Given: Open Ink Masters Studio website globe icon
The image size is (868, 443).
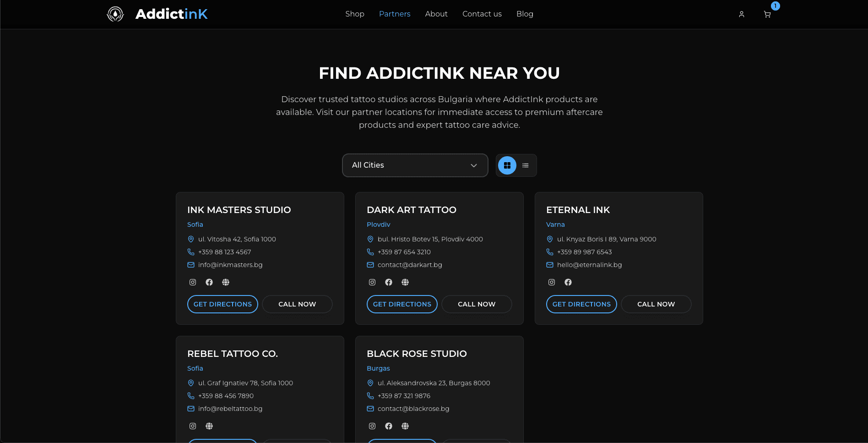Looking at the screenshot, I should pos(226,282).
